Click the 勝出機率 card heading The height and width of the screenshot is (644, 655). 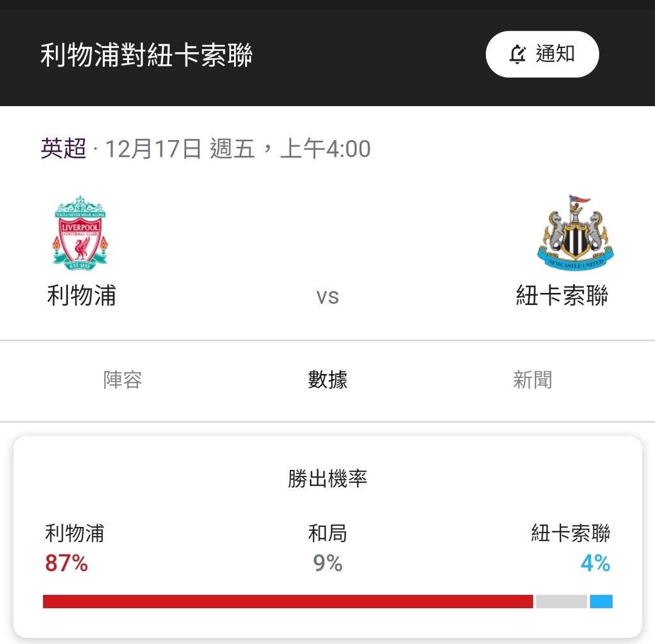[327, 478]
